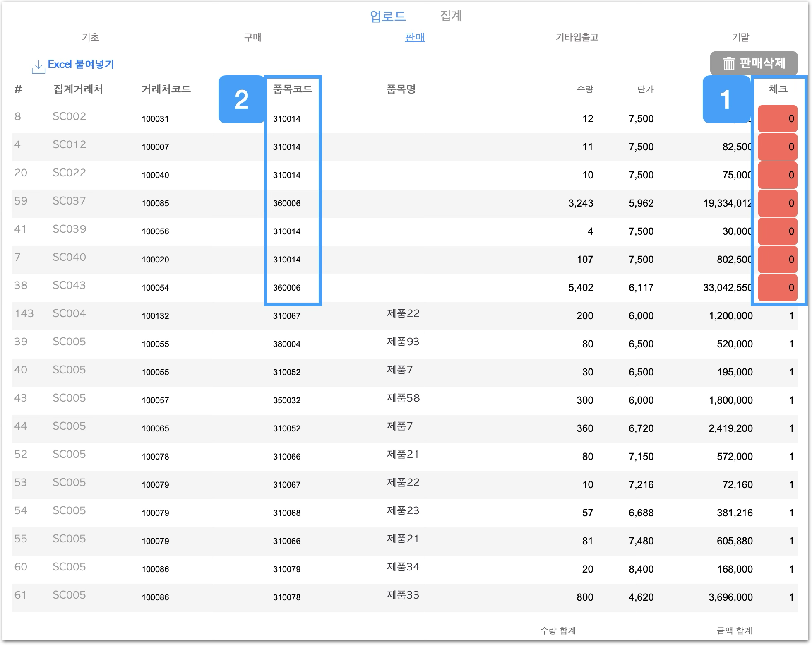Click the Excel paste download icon

pyautogui.click(x=38, y=66)
